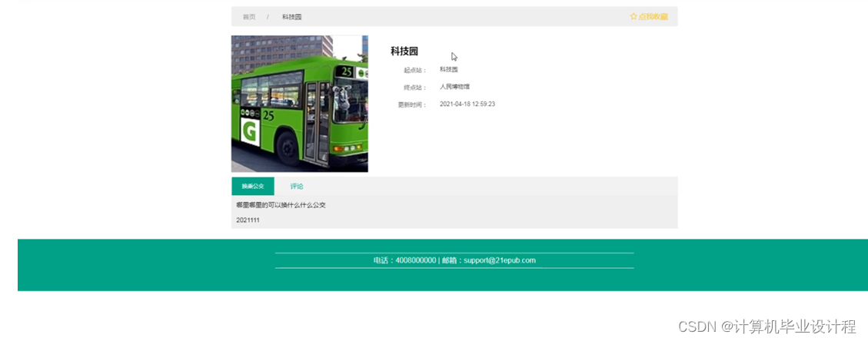Switch to the 换乘公交 tab
The width and height of the screenshot is (868, 341).
tap(253, 187)
